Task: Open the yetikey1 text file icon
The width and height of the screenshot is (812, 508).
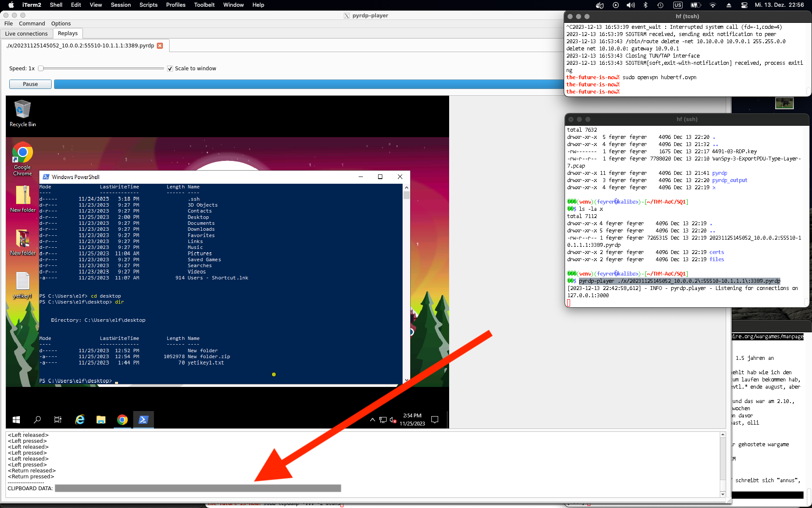Action: click(22, 285)
